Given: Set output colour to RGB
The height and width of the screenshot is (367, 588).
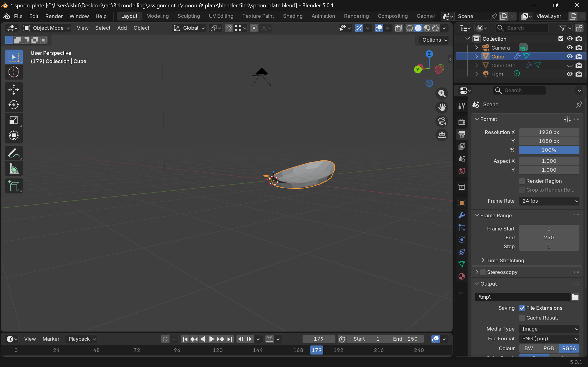Looking at the screenshot, I should 548,348.
